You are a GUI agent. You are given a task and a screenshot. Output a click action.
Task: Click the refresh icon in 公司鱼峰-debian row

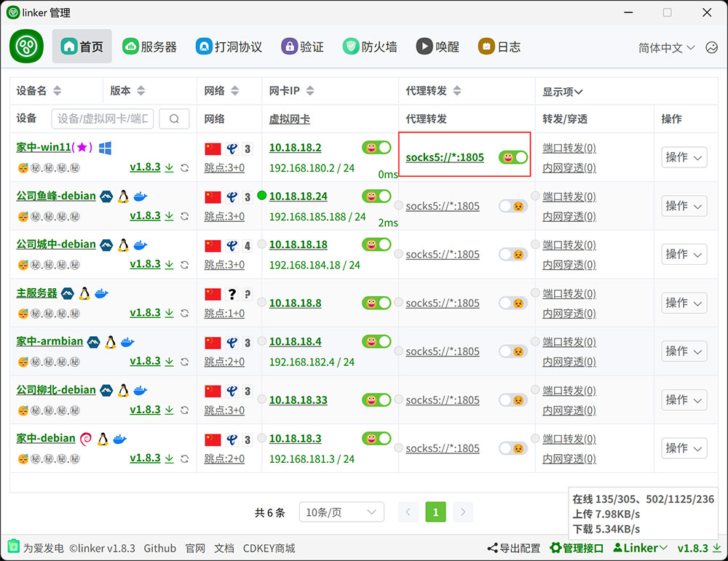coord(185,216)
